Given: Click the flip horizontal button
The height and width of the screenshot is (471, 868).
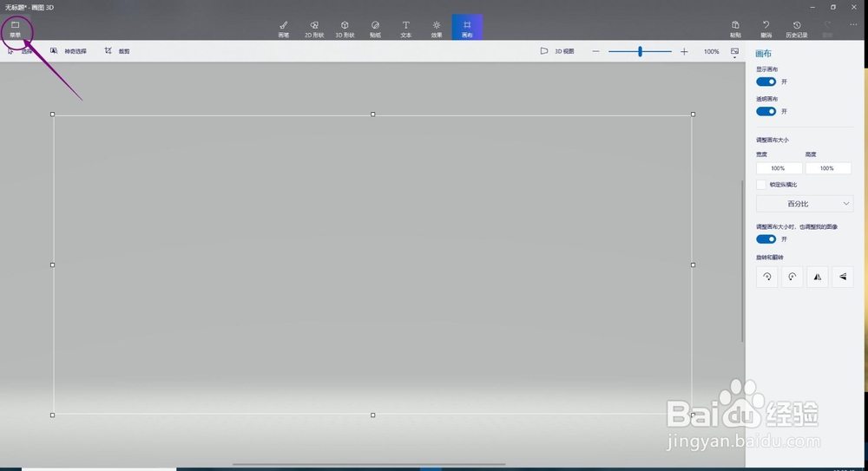Looking at the screenshot, I should pos(817,277).
